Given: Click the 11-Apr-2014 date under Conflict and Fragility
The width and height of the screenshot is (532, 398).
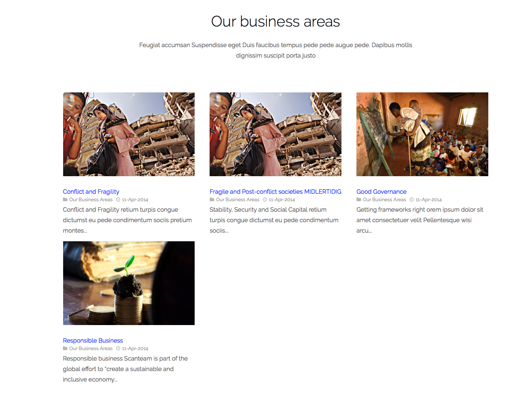Looking at the screenshot, I should [135, 200].
